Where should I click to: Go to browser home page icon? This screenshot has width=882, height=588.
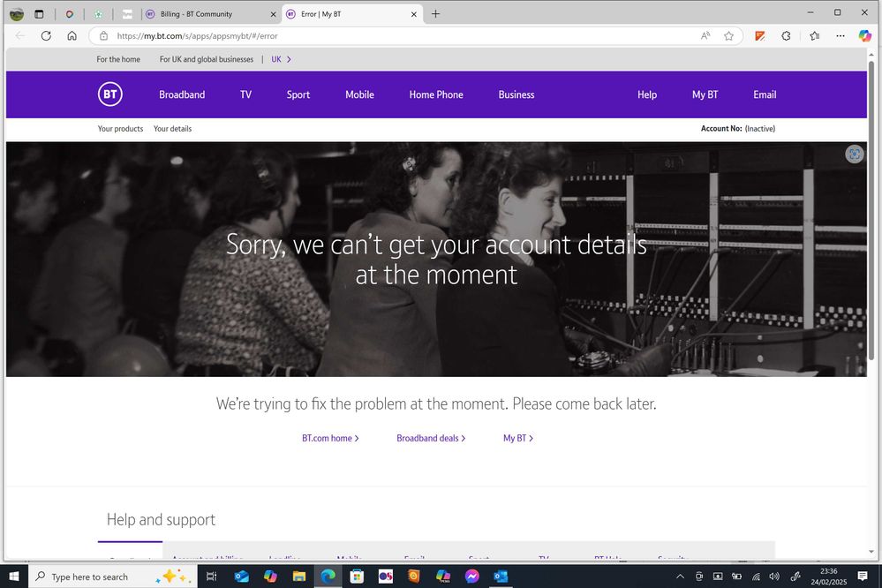[72, 36]
